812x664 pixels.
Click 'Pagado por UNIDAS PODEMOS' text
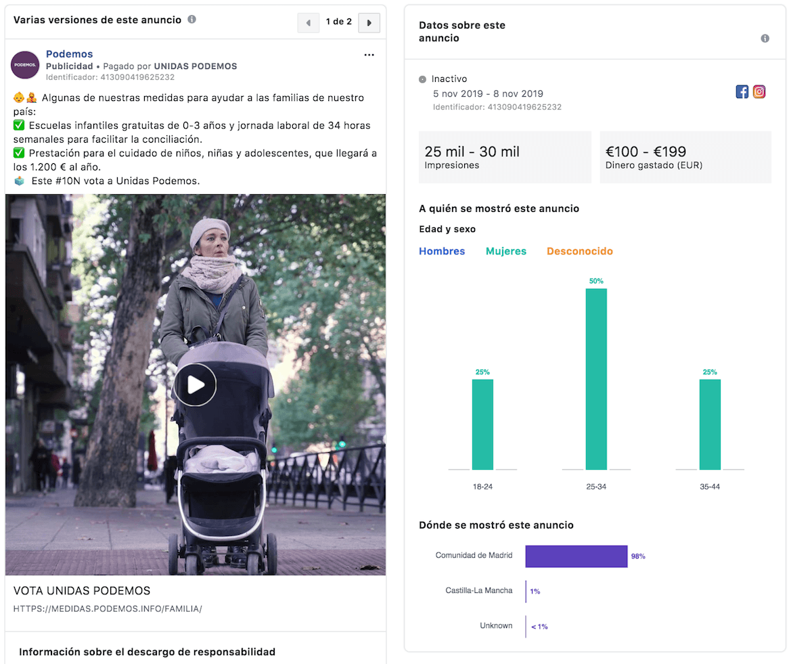pos(170,66)
